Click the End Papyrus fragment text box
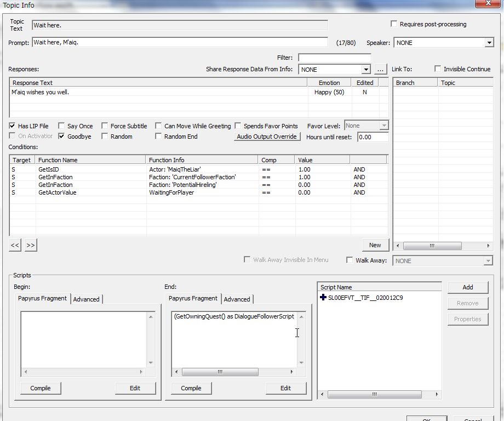Viewport: 504px width, 421px height. [234, 339]
